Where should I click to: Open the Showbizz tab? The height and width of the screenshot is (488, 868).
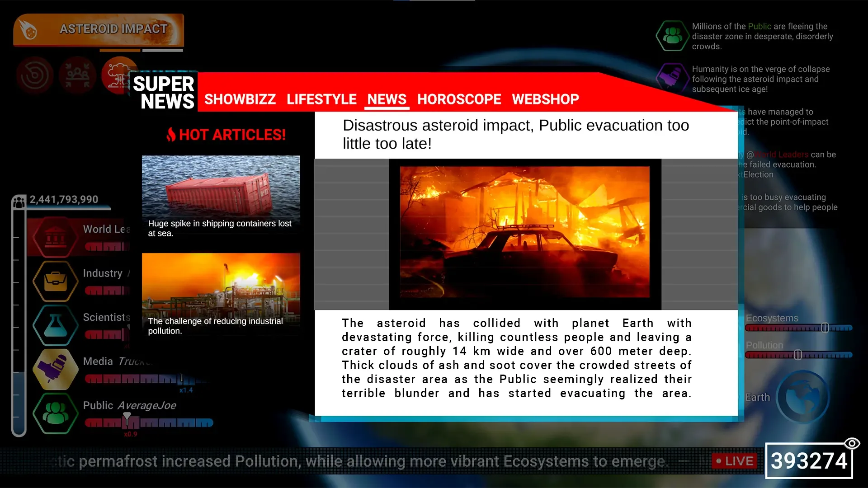[240, 99]
